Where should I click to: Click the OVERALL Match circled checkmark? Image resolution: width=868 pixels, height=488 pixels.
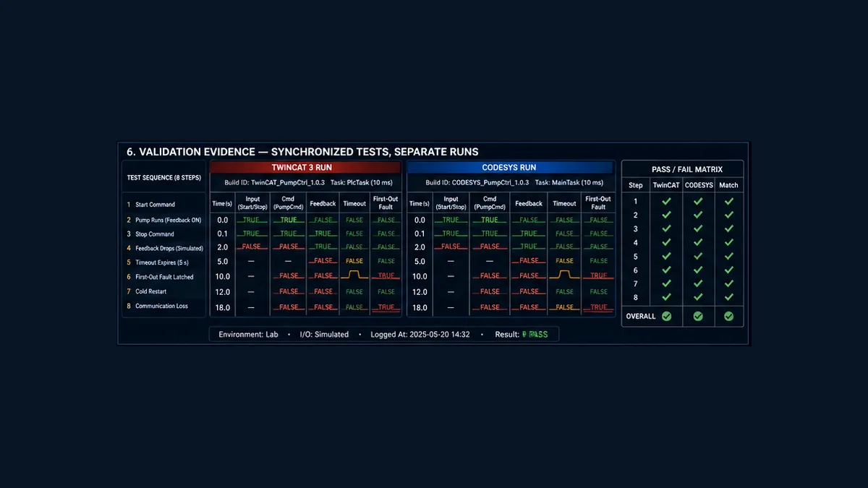pyautogui.click(x=728, y=316)
